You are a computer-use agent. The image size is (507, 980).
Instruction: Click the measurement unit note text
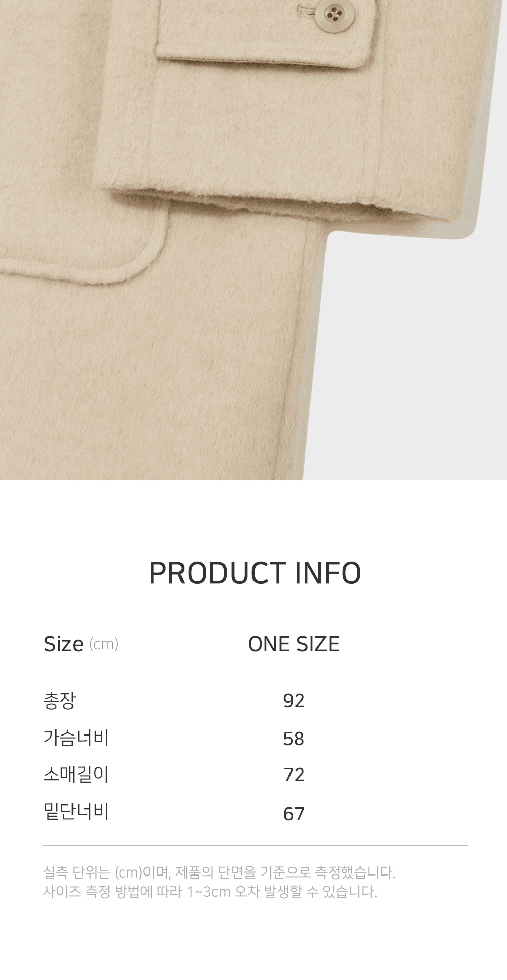219,872
